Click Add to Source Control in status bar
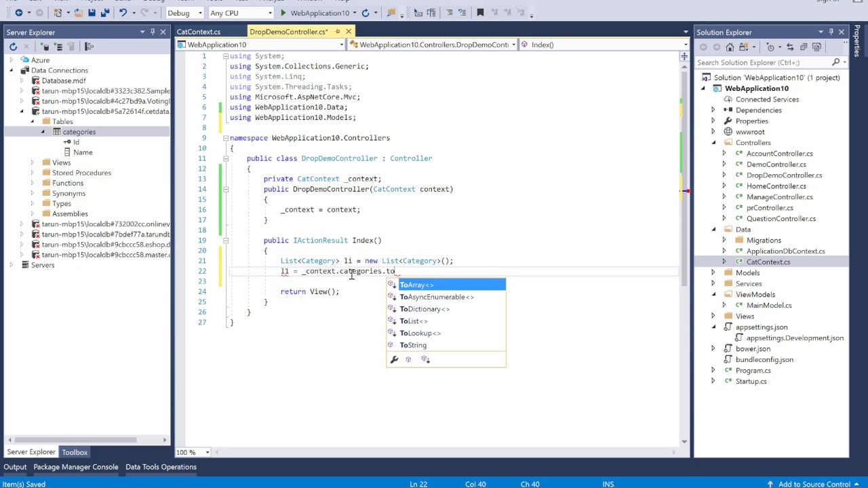Screen dimensions: 868x488 point(814,484)
